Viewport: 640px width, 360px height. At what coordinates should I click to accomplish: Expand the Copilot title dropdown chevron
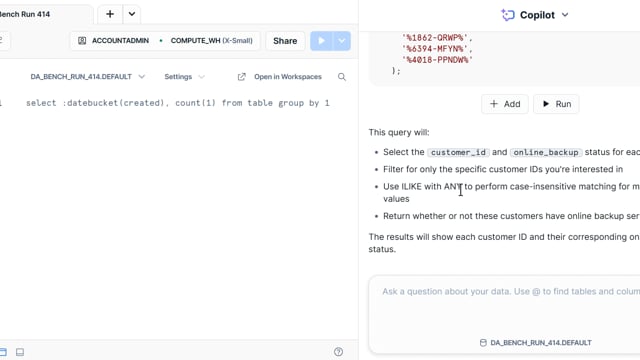click(565, 15)
